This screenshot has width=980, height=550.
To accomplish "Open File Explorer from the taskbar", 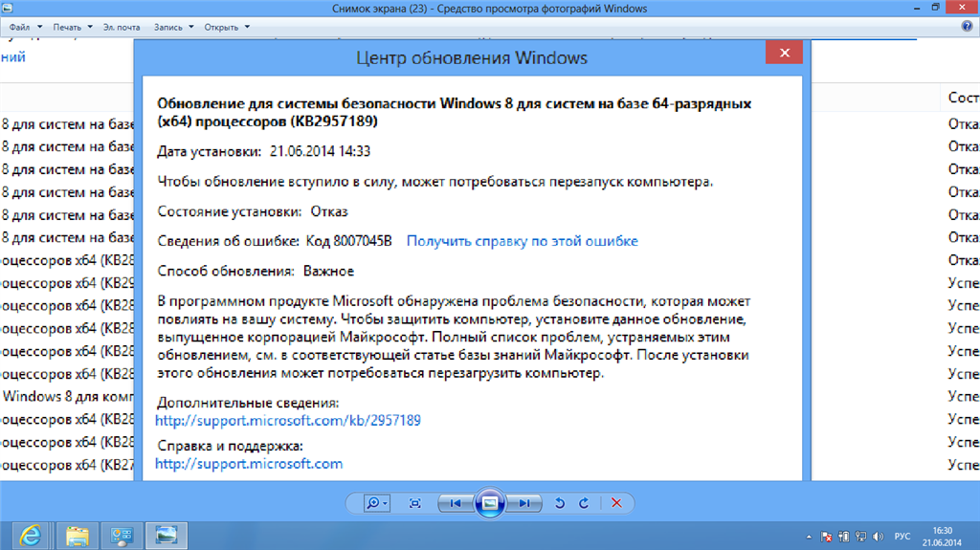I will [77, 536].
